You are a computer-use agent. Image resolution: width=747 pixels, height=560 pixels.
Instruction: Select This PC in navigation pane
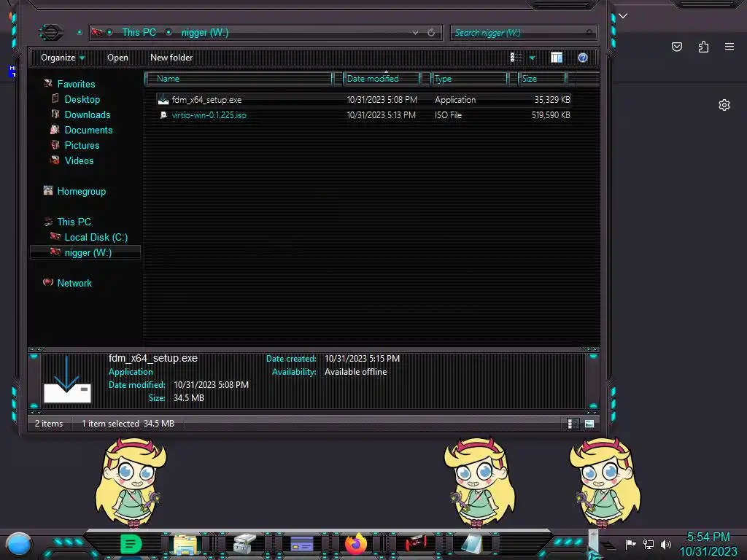(x=74, y=222)
